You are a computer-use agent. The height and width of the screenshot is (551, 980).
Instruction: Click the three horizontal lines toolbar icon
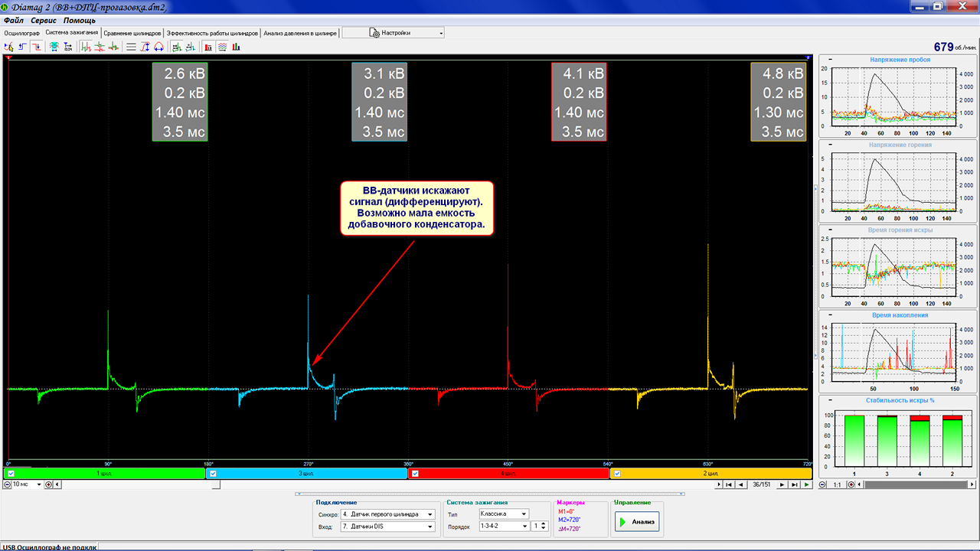[131, 47]
